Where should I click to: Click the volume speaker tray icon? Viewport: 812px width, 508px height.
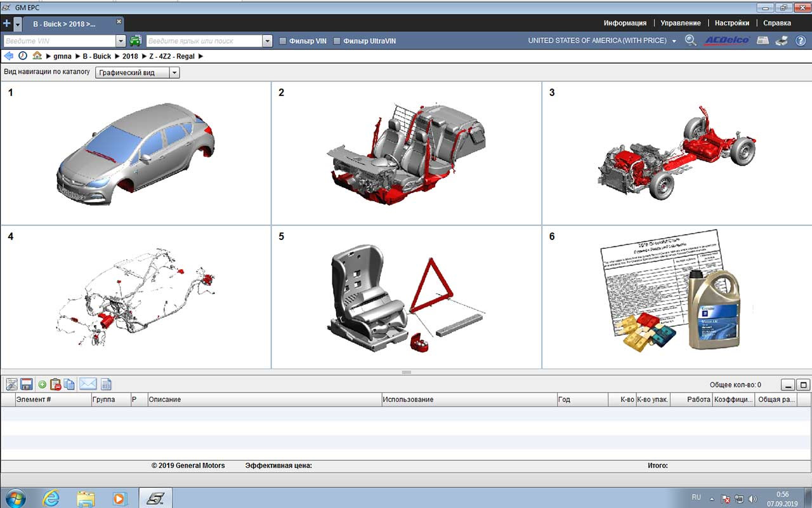752,499
